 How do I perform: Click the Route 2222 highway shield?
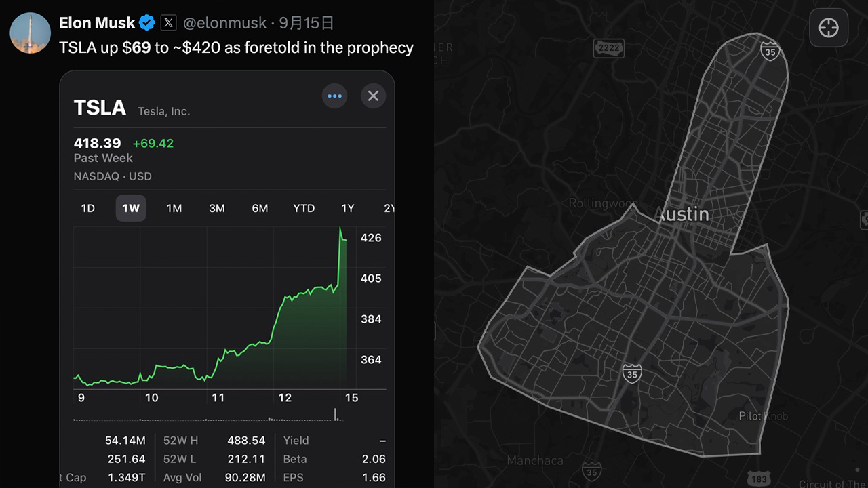click(608, 47)
